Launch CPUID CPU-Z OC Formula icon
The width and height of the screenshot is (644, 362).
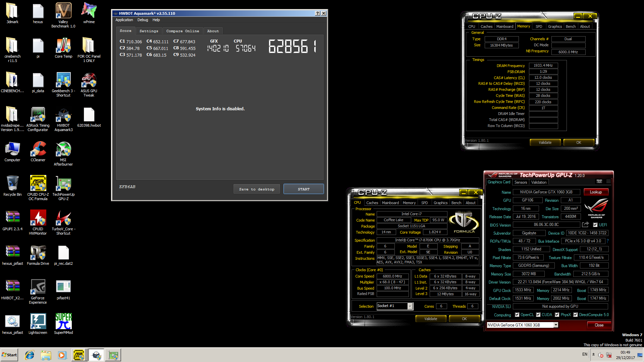pos(38,188)
